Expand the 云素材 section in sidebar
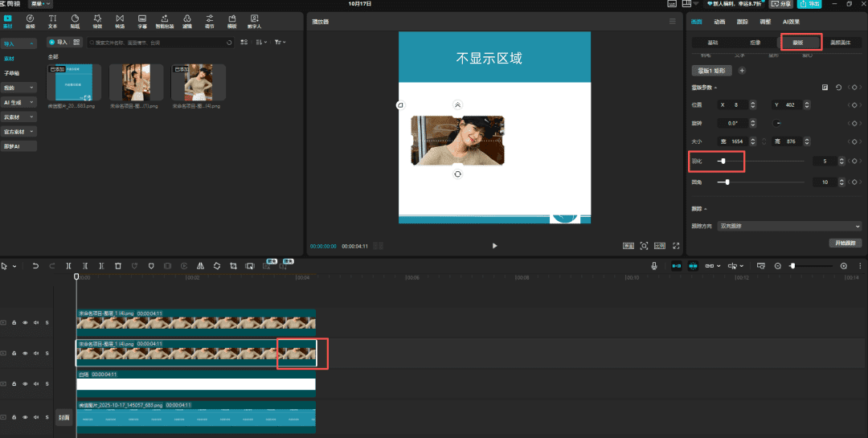The height and width of the screenshot is (438, 868). [x=19, y=117]
